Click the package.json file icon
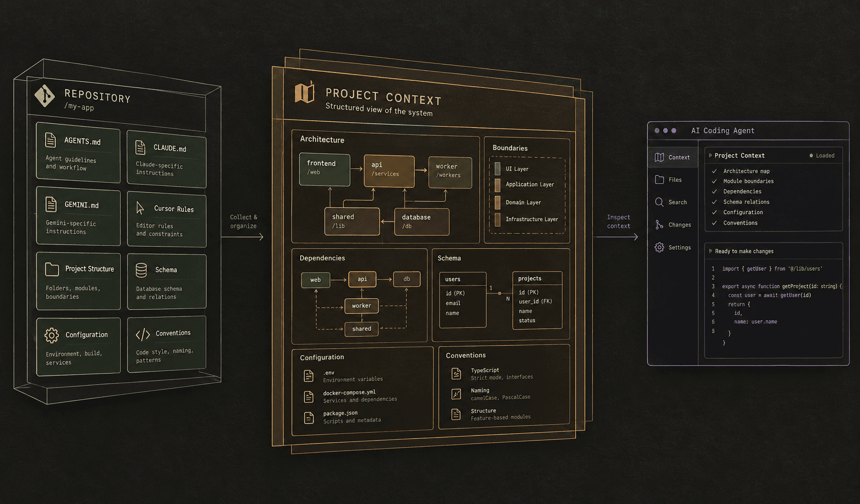 point(309,417)
